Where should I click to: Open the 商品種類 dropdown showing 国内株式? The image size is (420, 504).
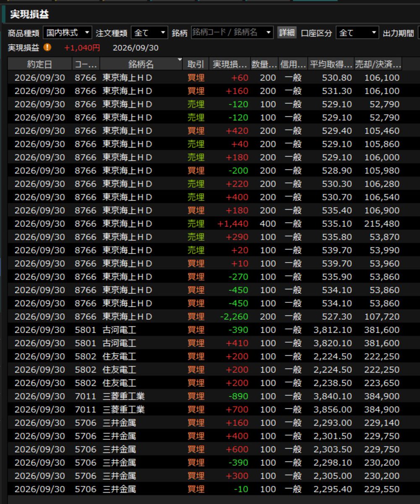point(68,33)
